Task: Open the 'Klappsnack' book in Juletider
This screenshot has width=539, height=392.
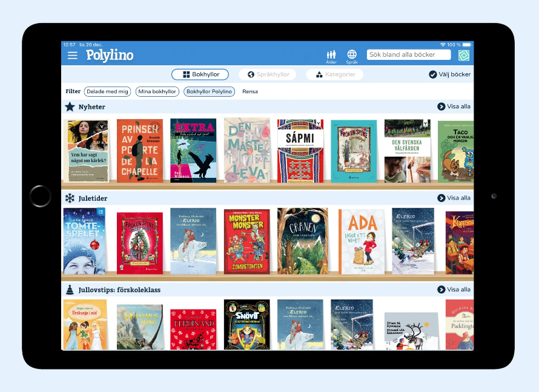Action: click(x=460, y=243)
